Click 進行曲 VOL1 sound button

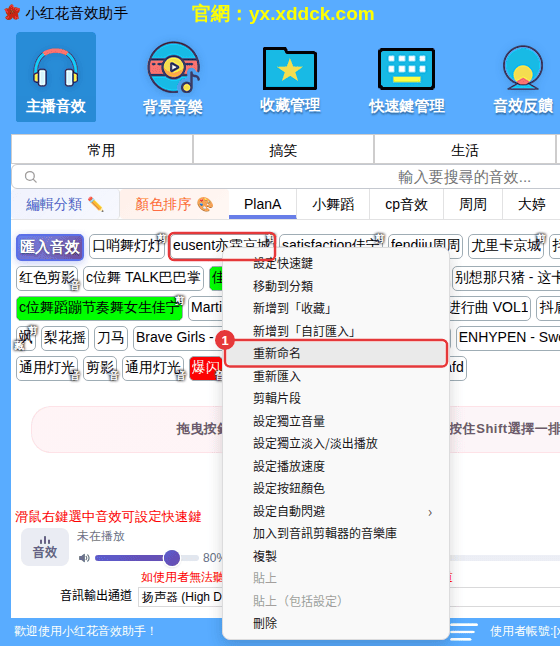pos(489,308)
